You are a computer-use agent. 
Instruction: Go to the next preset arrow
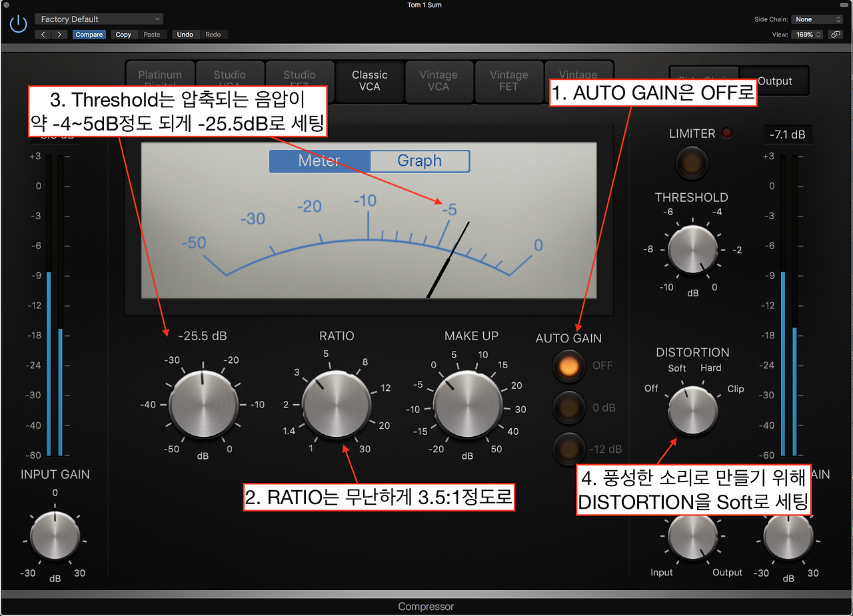(x=60, y=35)
